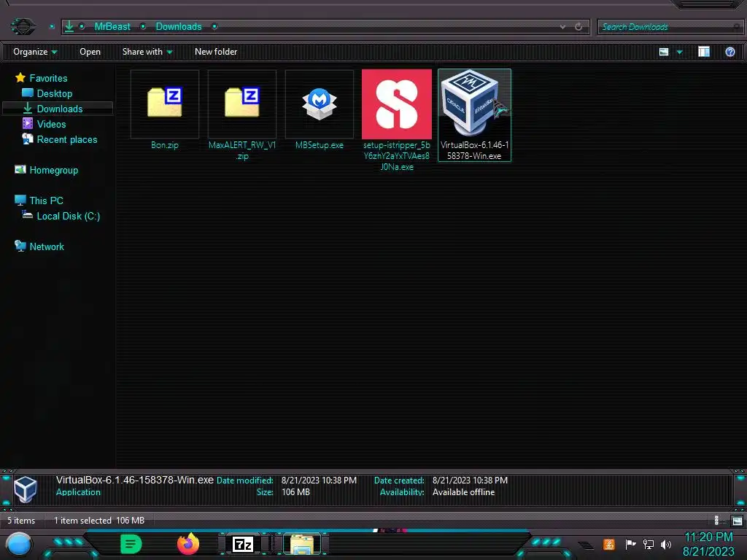Switch to large icons view in status bar
Image resolution: width=747 pixels, height=560 pixels.
(737, 521)
